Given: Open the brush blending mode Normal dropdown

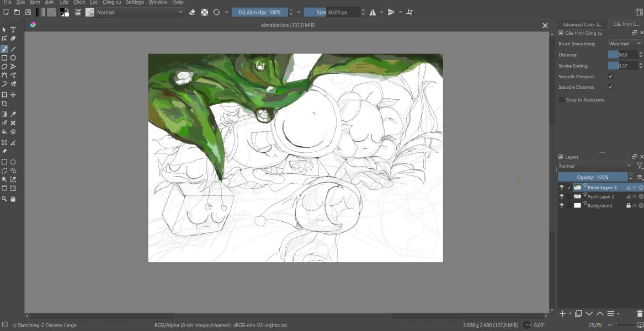Looking at the screenshot, I should [140, 12].
